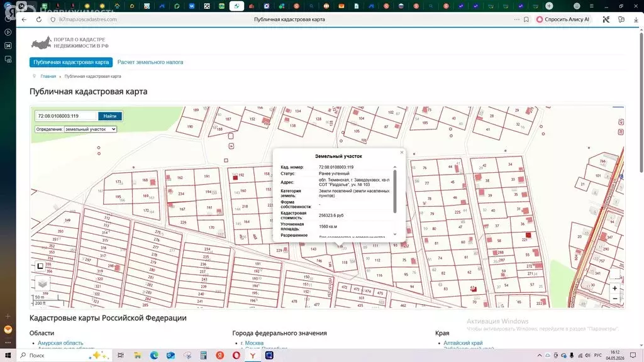The height and width of the screenshot is (362, 644).
Task: Click the lower red map marker icon at right edge
Action: (621, 132)
